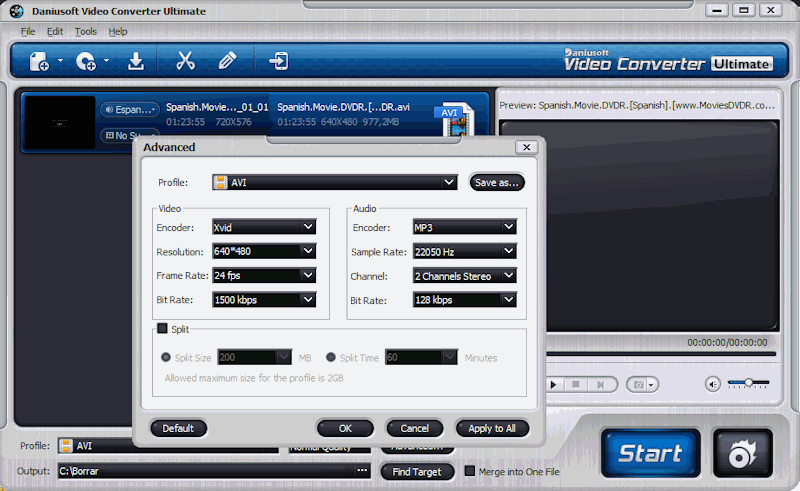The height and width of the screenshot is (491, 800).
Task: Open the pencil Edit tool
Action: (x=228, y=61)
